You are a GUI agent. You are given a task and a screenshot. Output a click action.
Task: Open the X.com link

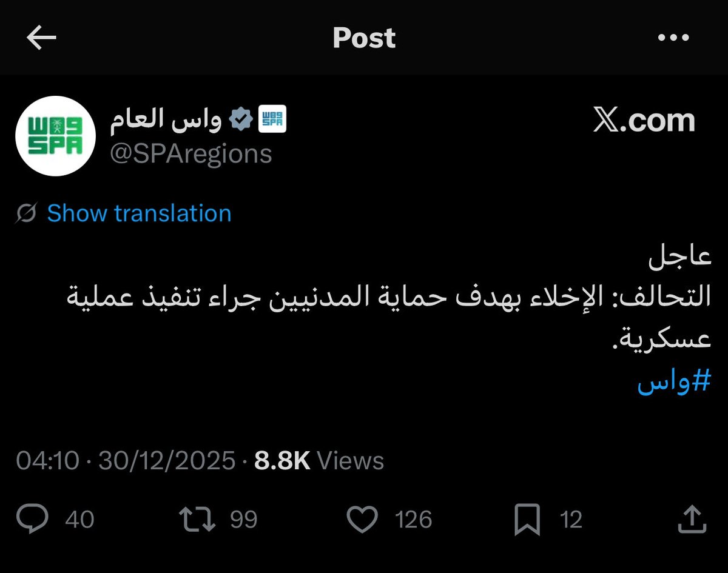click(644, 120)
